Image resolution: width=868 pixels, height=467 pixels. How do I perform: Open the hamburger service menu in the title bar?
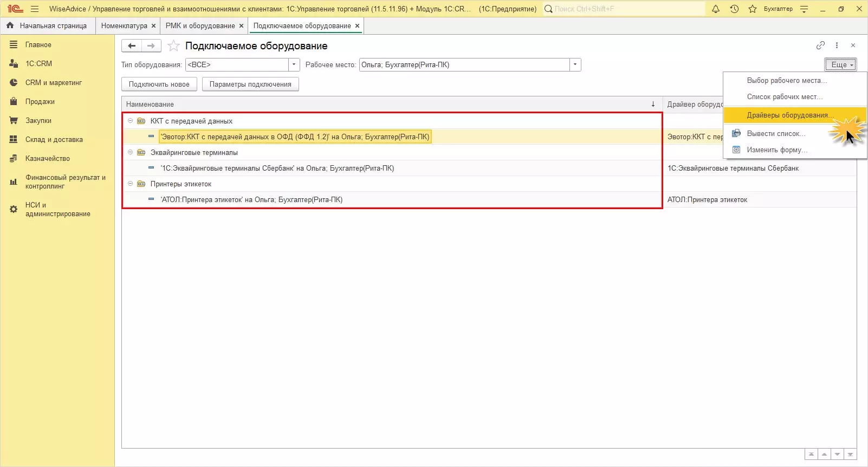(x=35, y=9)
